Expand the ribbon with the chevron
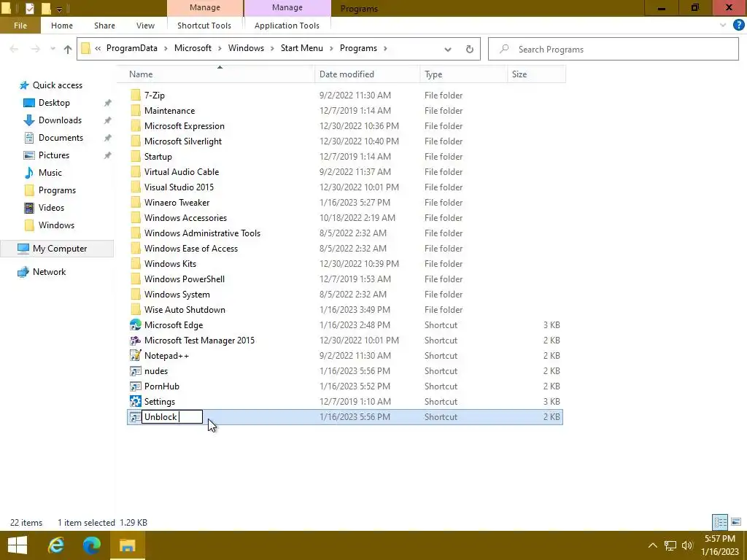Screen dimensions: 747x560 tap(723, 26)
